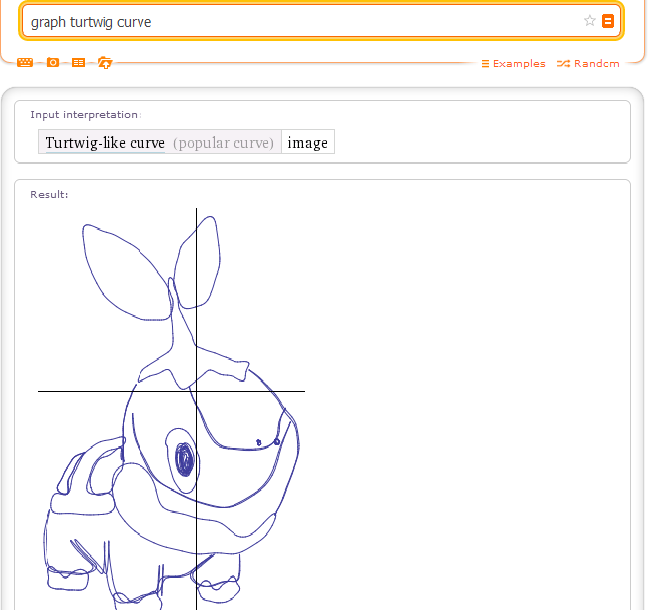The height and width of the screenshot is (610, 655).
Task: Open the Examples link
Action: 519,64
